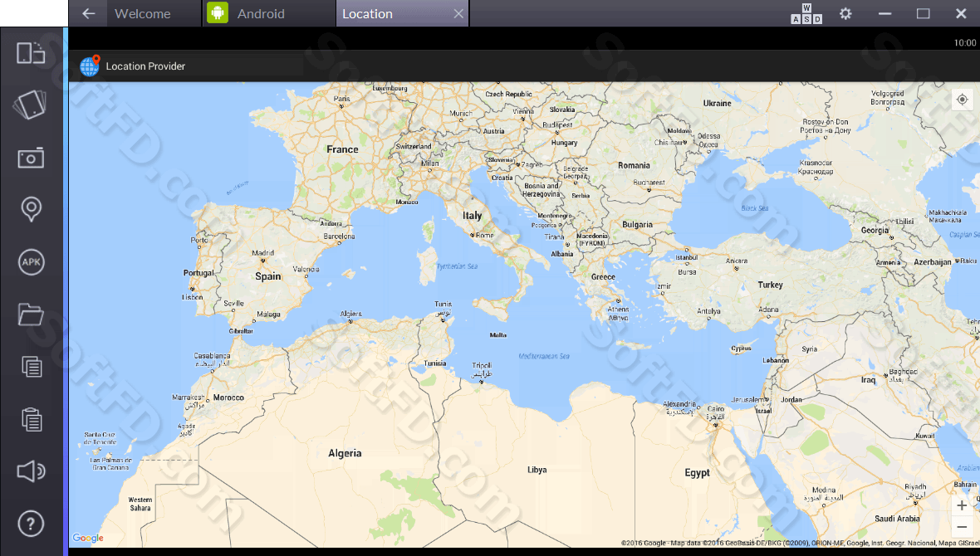Image resolution: width=980 pixels, height=556 pixels.
Task: Toggle the volume speaker icon
Action: click(31, 471)
